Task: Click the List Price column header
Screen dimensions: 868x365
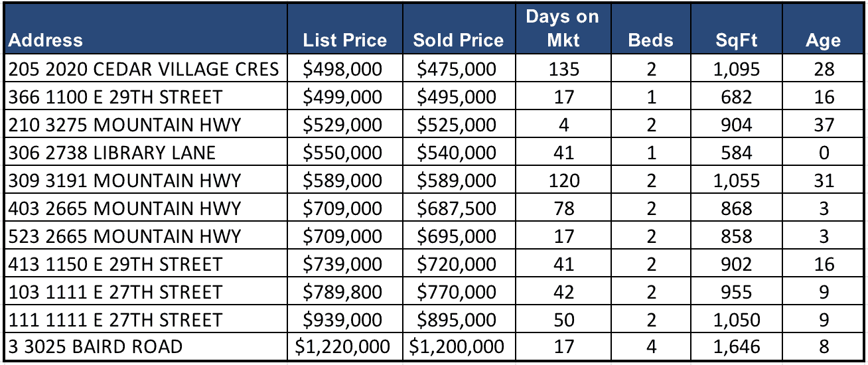Action: (x=344, y=40)
